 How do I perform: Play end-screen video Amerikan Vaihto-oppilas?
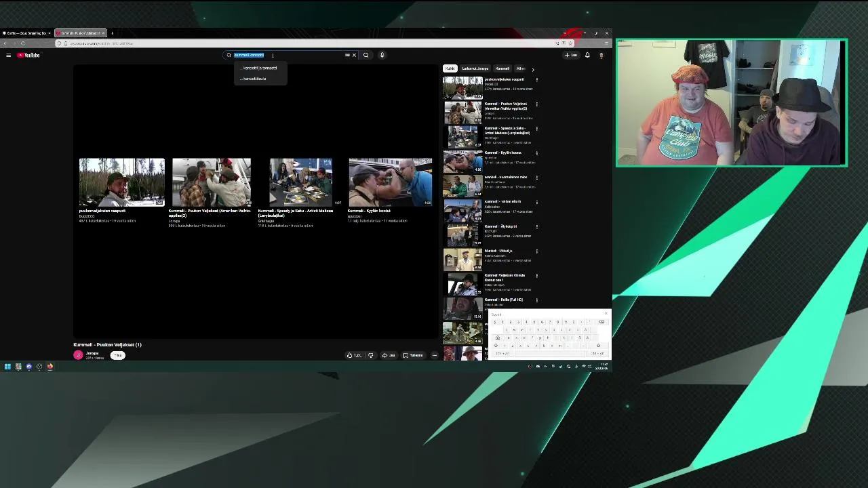click(x=211, y=182)
